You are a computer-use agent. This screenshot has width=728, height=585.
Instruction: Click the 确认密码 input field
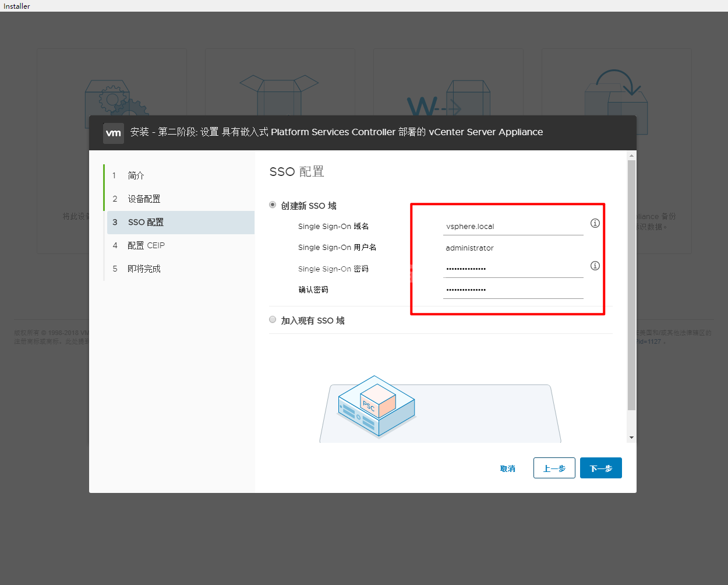click(x=513, y=290)
